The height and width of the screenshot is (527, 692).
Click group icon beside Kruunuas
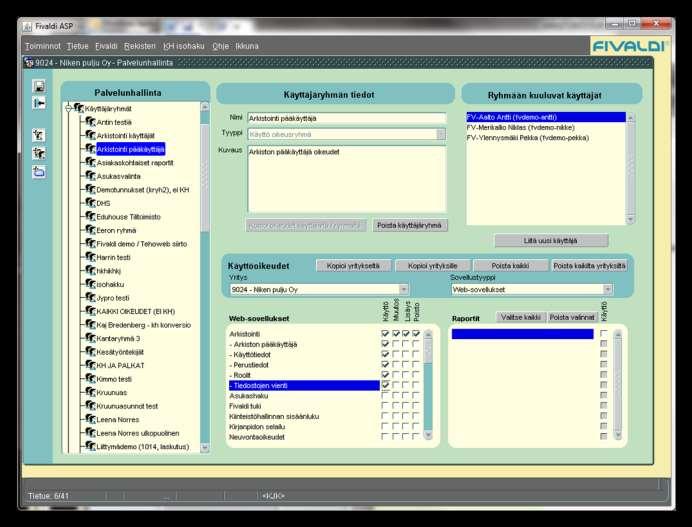click(x=90, y=392)
